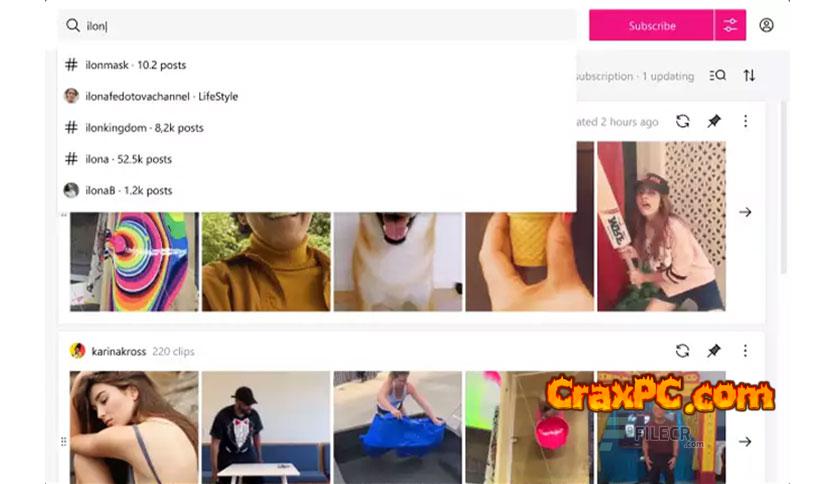Refresh the first subscription updated 2 hours ago
The image size is (836, 484).
682,121
